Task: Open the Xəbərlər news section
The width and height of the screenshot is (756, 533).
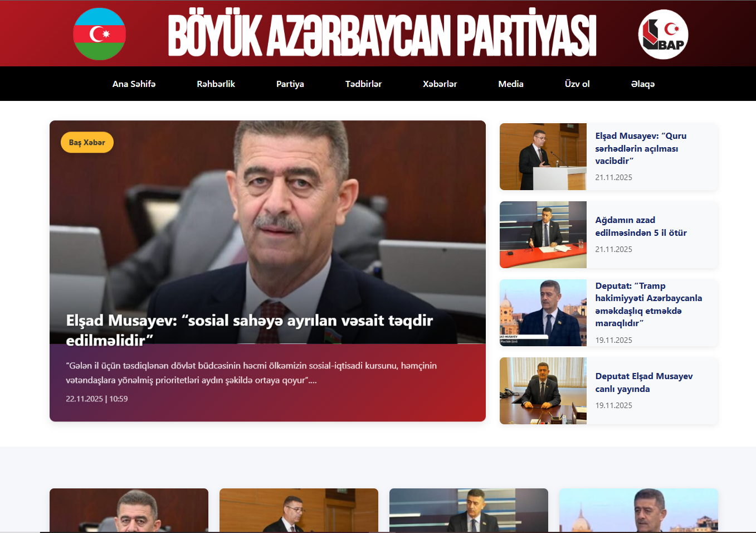Action: pyautogui.click(x=440, y=84)
